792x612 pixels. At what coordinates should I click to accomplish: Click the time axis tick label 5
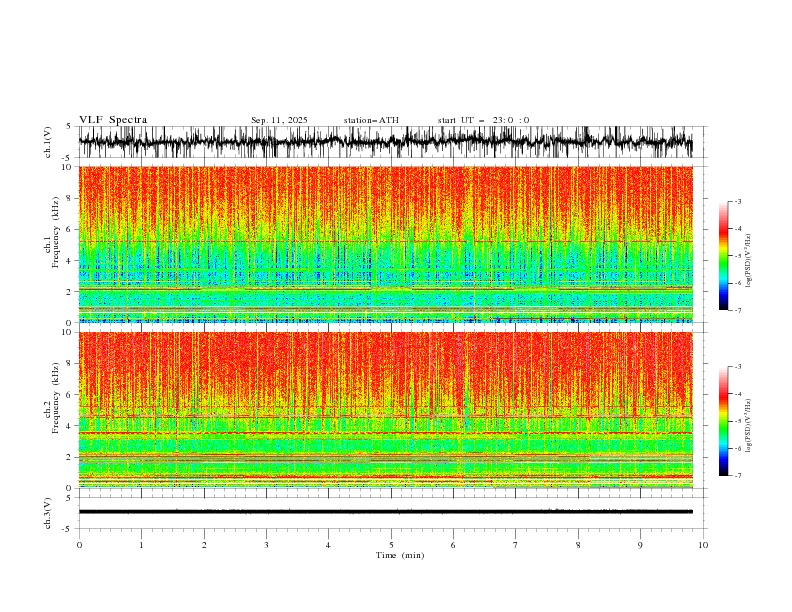click(391, 545)
